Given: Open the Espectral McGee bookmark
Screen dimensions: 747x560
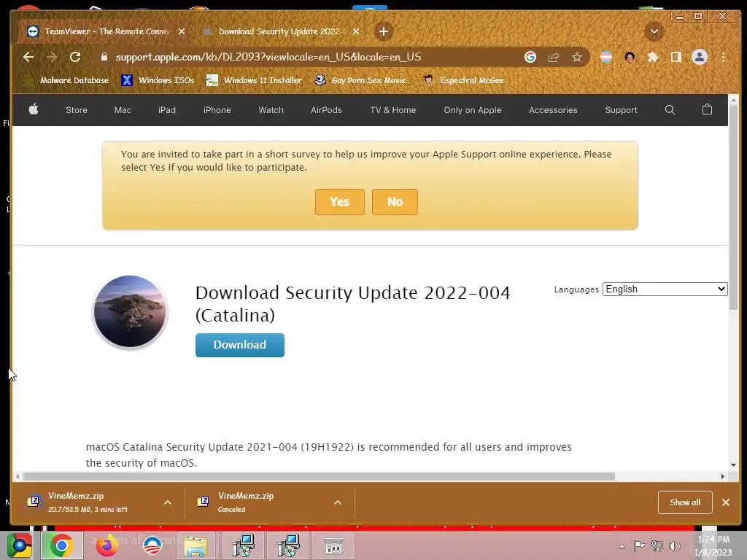Looking at the screenshot, I should (463, 80).
